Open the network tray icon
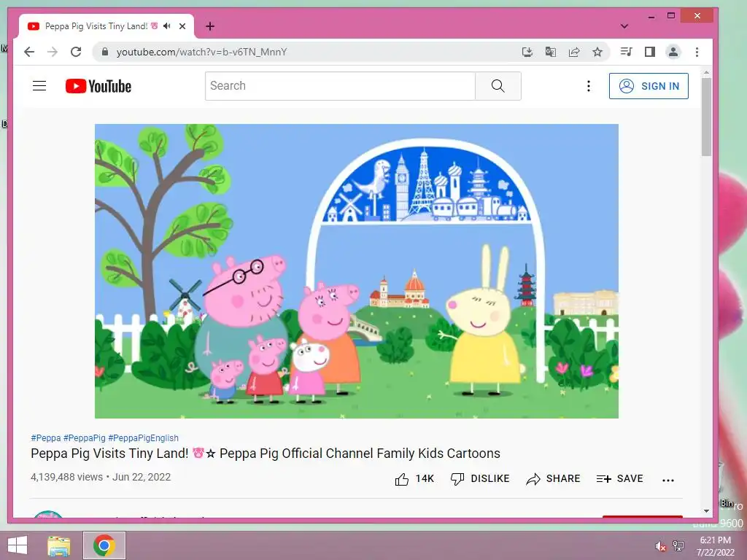 click(678, 545)
